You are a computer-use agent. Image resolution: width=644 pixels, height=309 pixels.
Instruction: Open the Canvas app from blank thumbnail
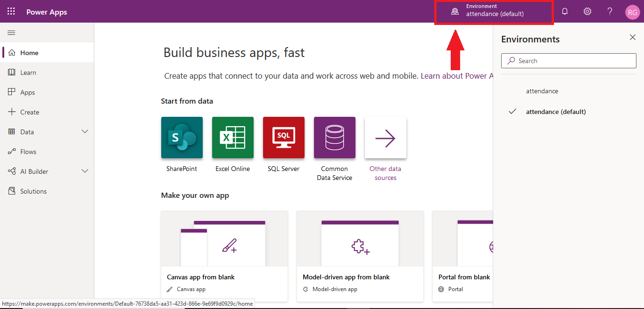pyautogui.click(x=224, y=239)
